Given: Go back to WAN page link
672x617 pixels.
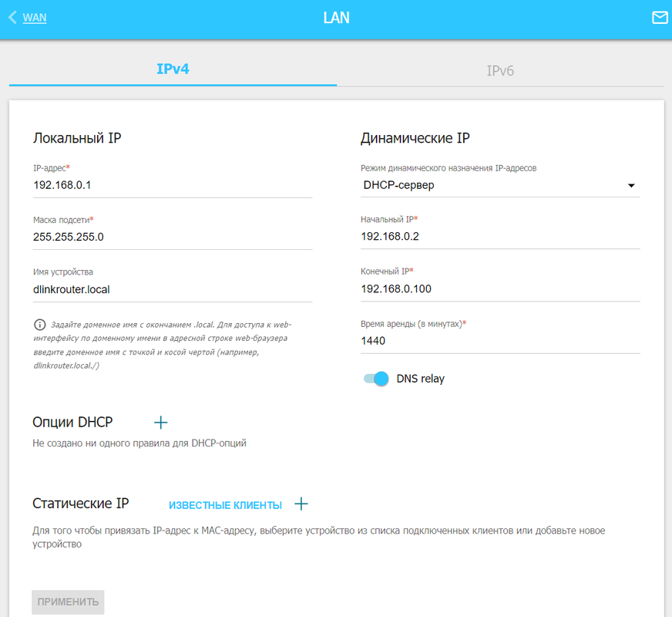Looking at the screenshot, I should tap(35, 18).
